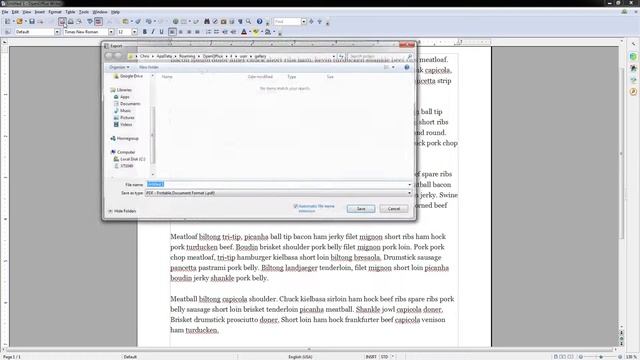Viewport: 640px width, 360px height.
Task: Open the Format menu
Action: [55, 12]
